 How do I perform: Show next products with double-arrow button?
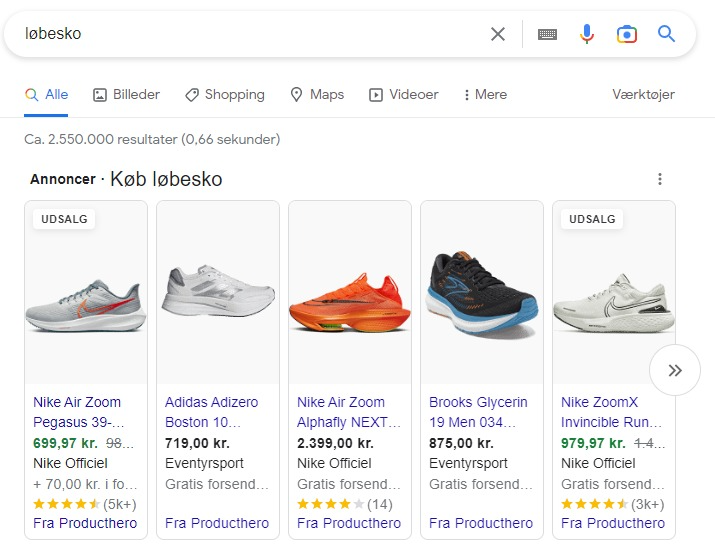675,370
